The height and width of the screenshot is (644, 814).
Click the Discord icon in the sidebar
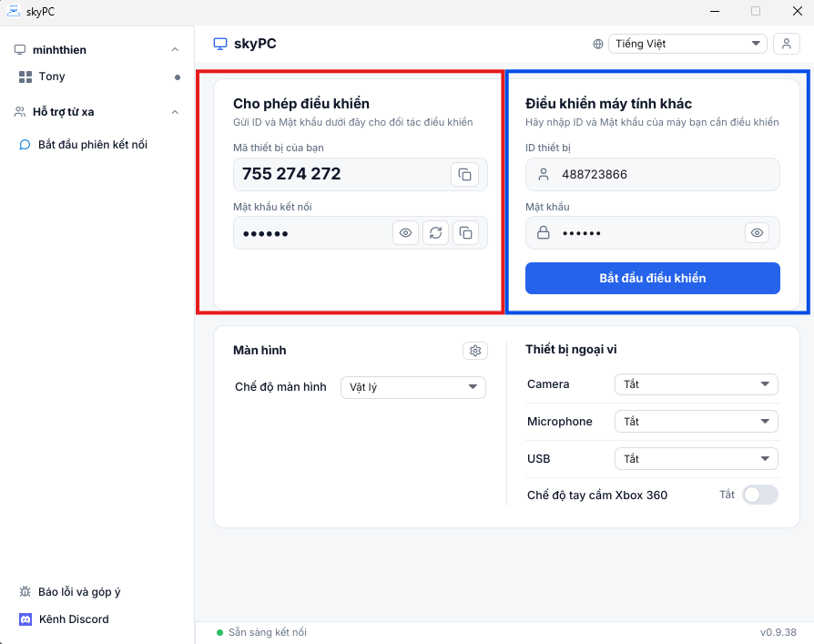[25, 619]
